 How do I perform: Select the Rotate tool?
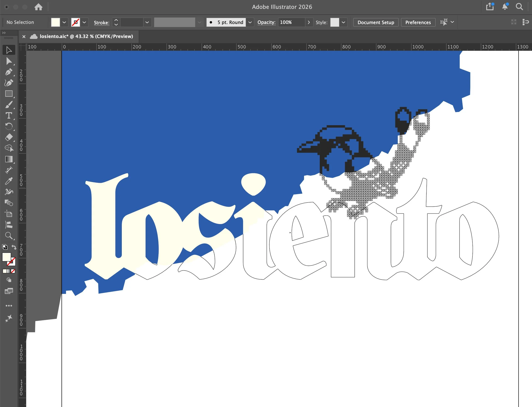(x=9, y=127)
